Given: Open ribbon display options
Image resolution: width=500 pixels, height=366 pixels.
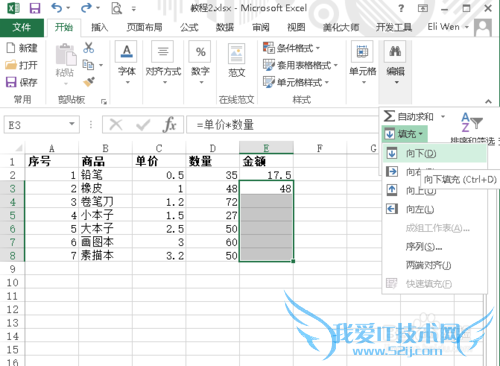Looking at the screenshot, I should pos(423,8).
